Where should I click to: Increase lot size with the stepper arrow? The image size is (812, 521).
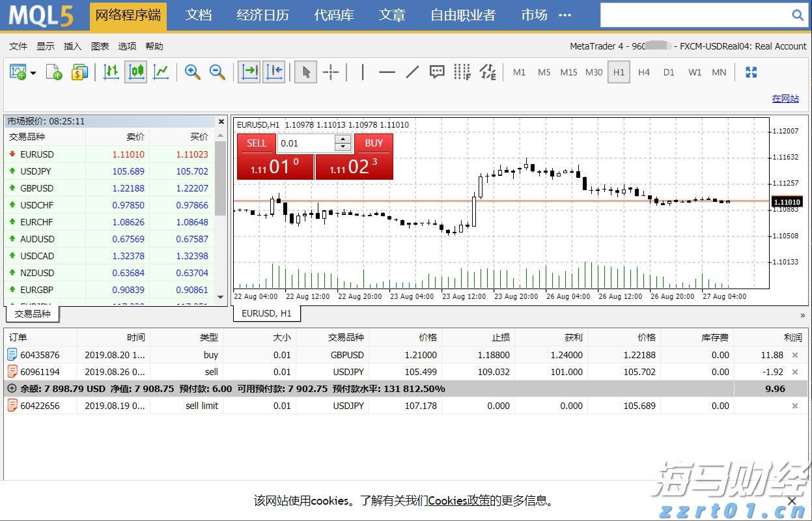click(343, 139)
